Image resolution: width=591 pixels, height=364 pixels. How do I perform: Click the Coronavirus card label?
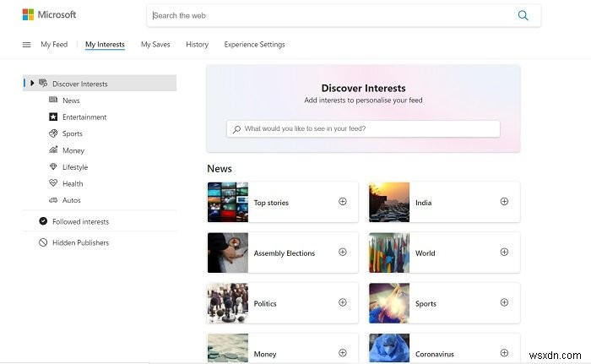tap(435, 354)
